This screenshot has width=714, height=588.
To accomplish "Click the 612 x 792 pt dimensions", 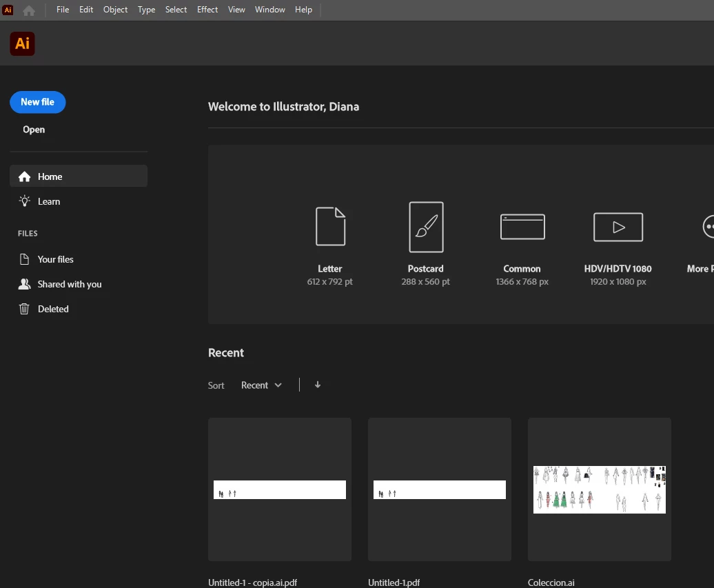I will [329, 281].
